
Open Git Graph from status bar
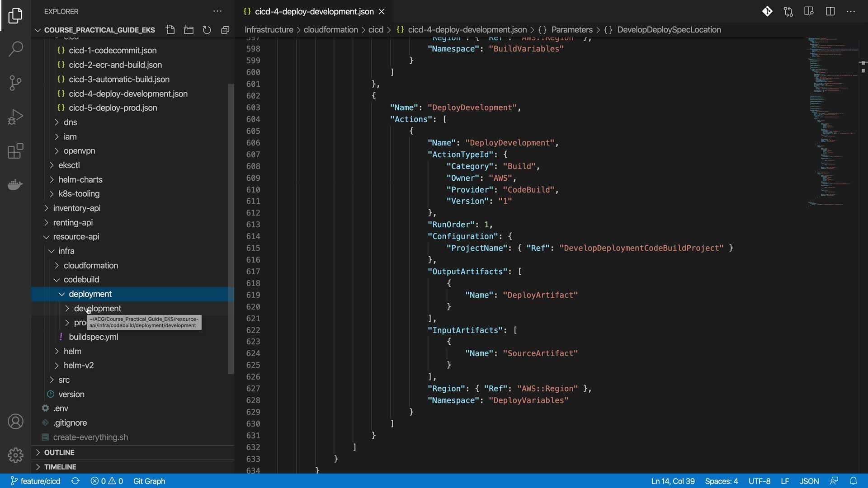[x=149, y=481]
